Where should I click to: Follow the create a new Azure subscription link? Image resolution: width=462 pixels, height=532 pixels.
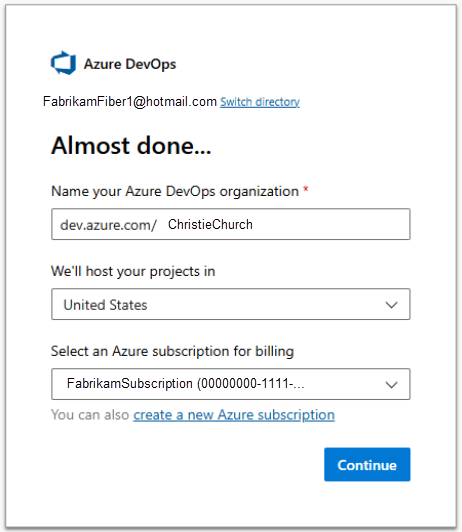coord(234,415)
